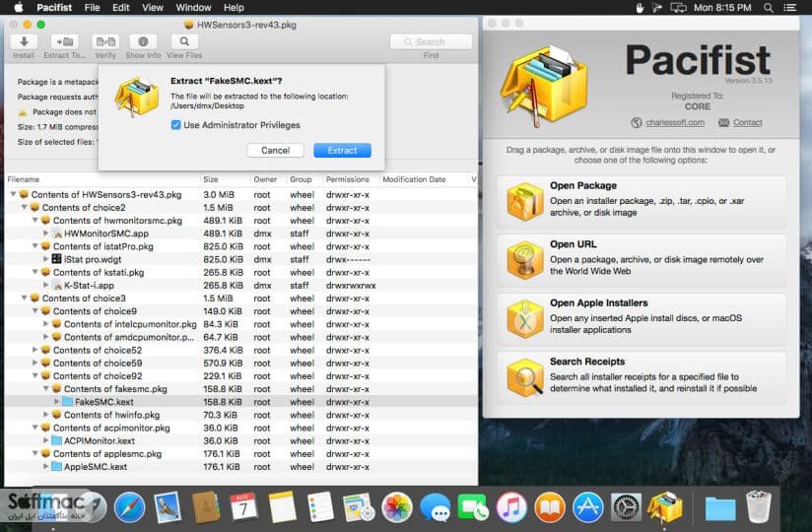812x532 pixels.
Task: Select the iStat pro.wdgt row
Action: click(x=240, y=259)
